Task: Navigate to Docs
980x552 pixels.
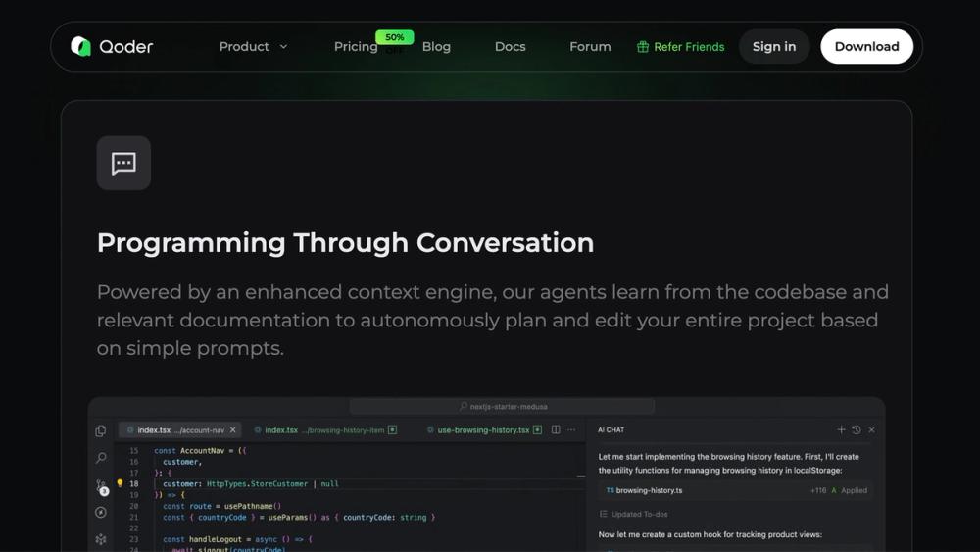Action: (510, 47)
